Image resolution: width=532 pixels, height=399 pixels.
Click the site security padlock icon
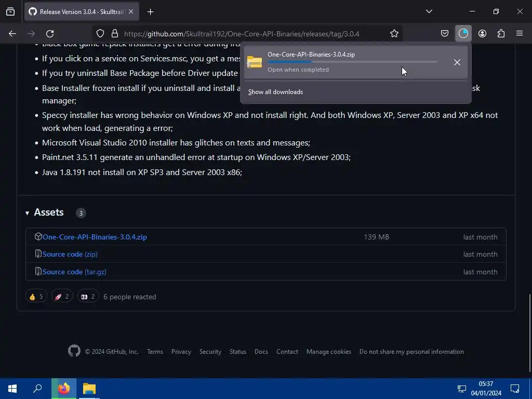pyautogui.click(x=115, y=34)
